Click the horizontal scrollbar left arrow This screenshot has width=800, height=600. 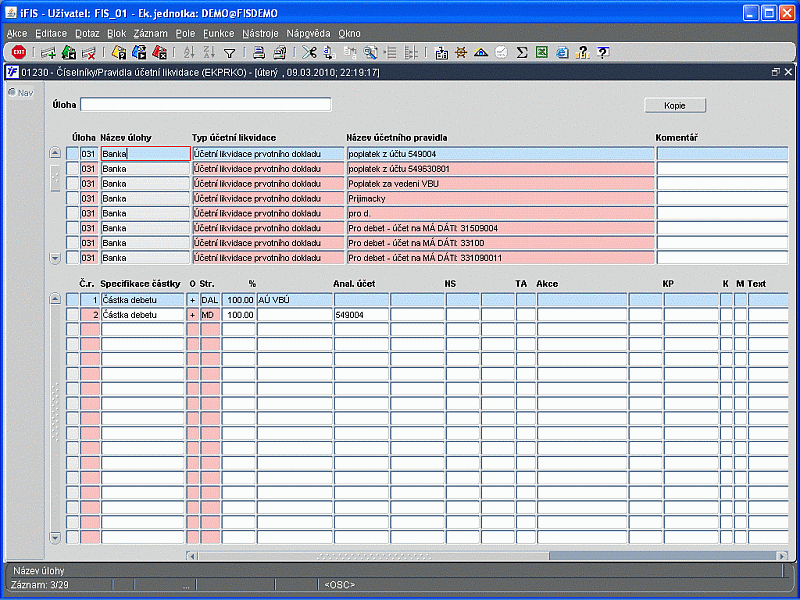pos(192,556)
